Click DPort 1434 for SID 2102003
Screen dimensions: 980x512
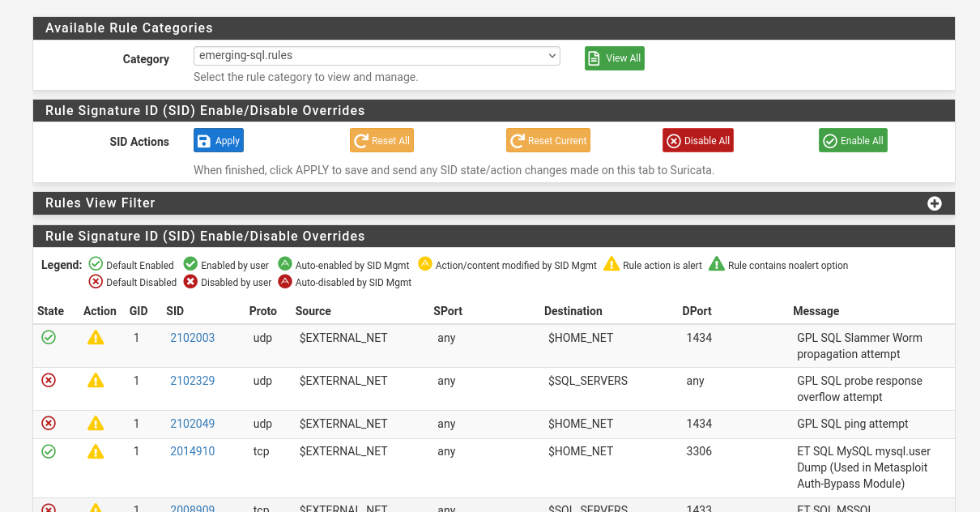pos(699,338)
